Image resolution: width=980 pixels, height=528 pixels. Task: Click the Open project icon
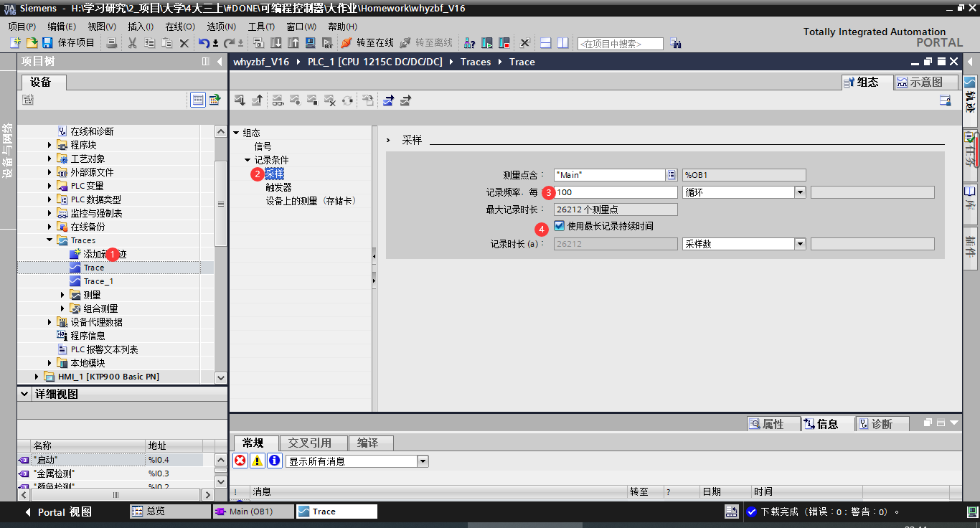tap(32, 43)
